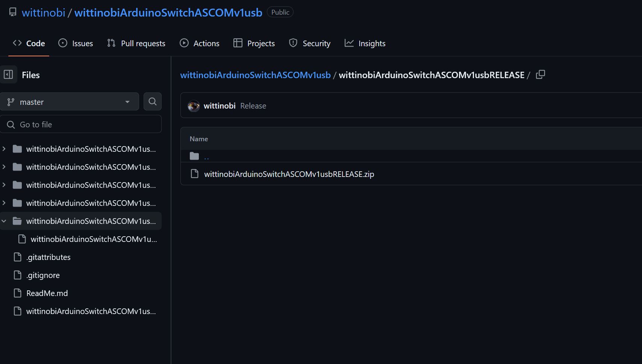
Task: Open the wittinobiArduinoSwitchASCOMv1usbRELEASE.zip file
Action: [x=289, y=174]
